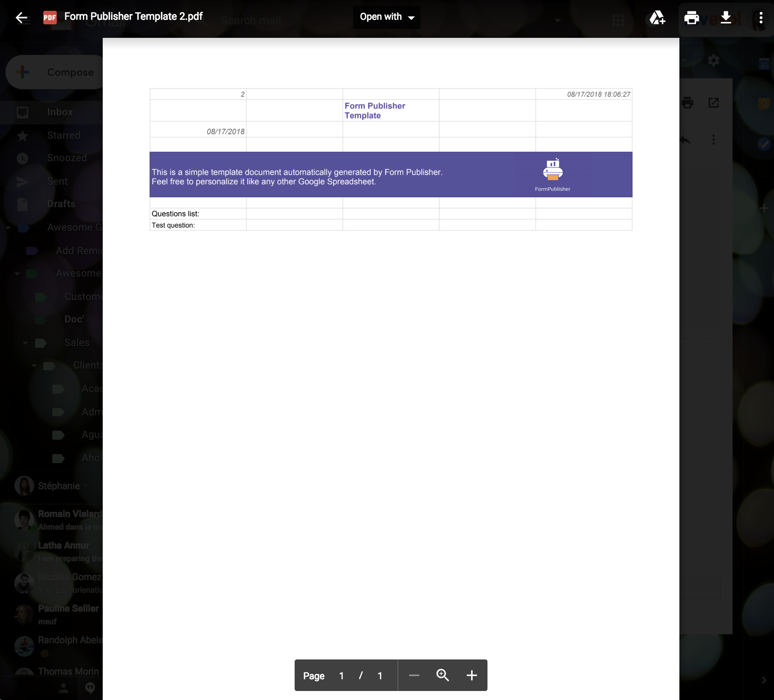774x700 pixels.
Task: Open the email in a new window
Action: point(714,103)
